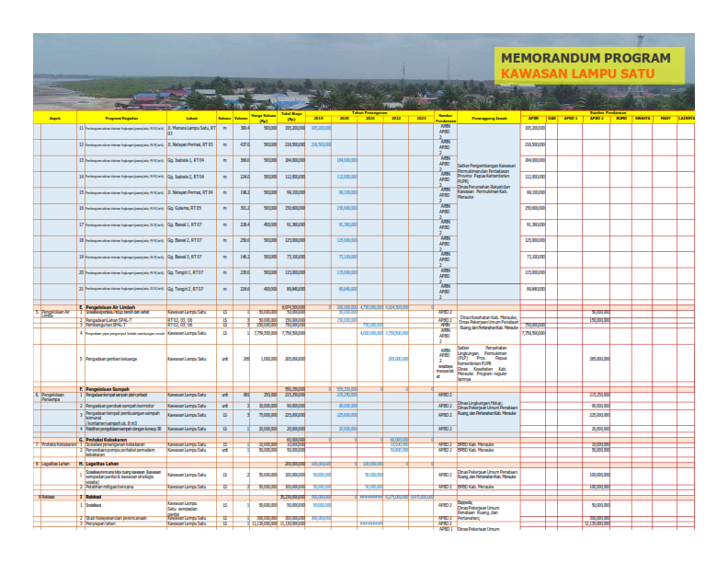The image size is (728, 563).
Task: Click the '2023' year column header
Action: [422, 119]
